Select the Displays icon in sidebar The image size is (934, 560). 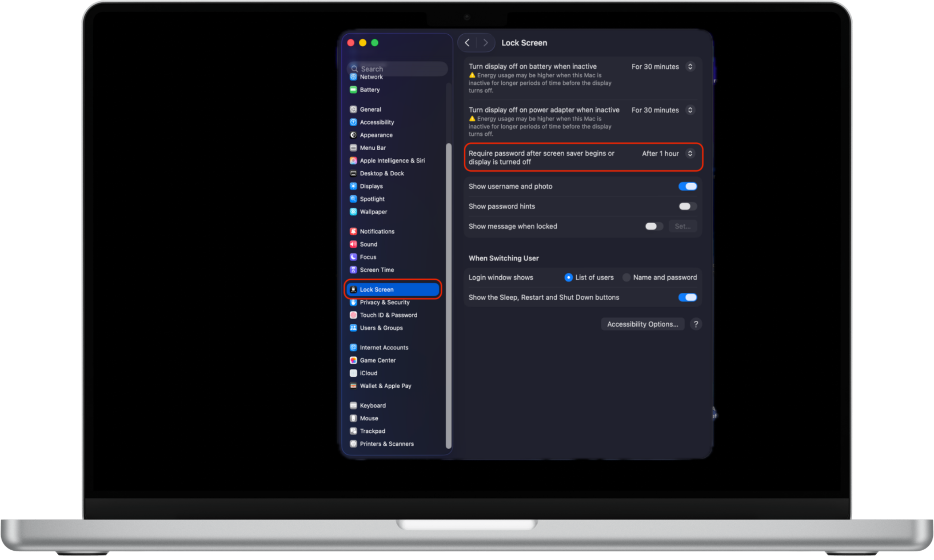[x=353, y=186]
